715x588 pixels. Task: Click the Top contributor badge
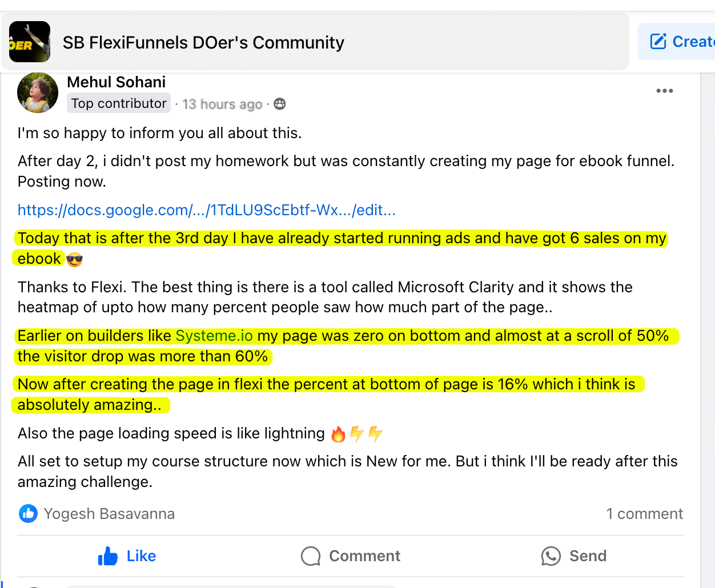pyautogui.click(x=119, y=103)
